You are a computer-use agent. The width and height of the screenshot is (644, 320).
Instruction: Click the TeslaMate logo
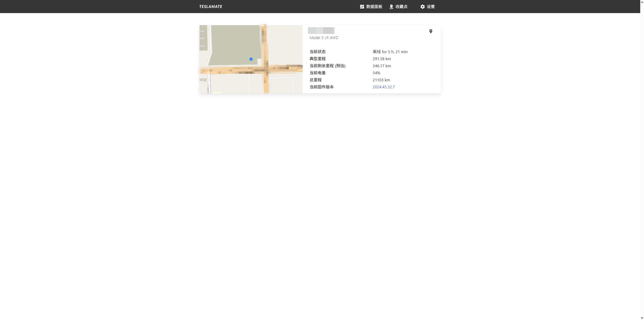coord(211,7)
